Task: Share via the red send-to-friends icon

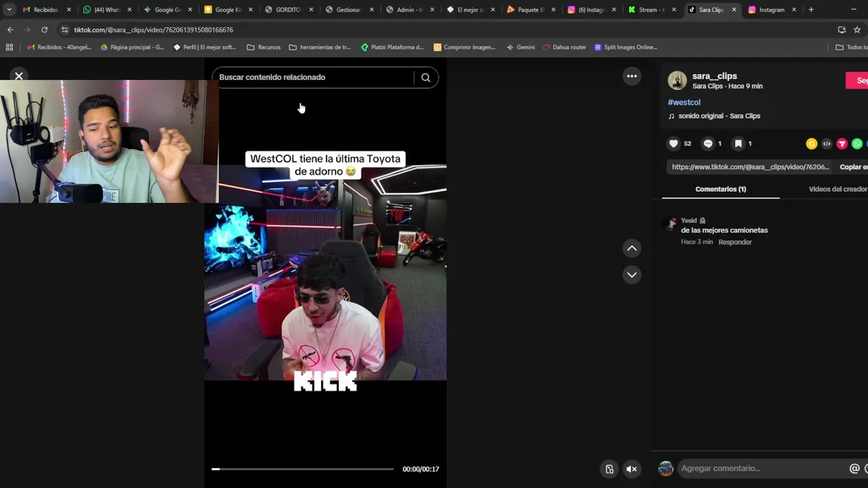Action: pos(842,144)
